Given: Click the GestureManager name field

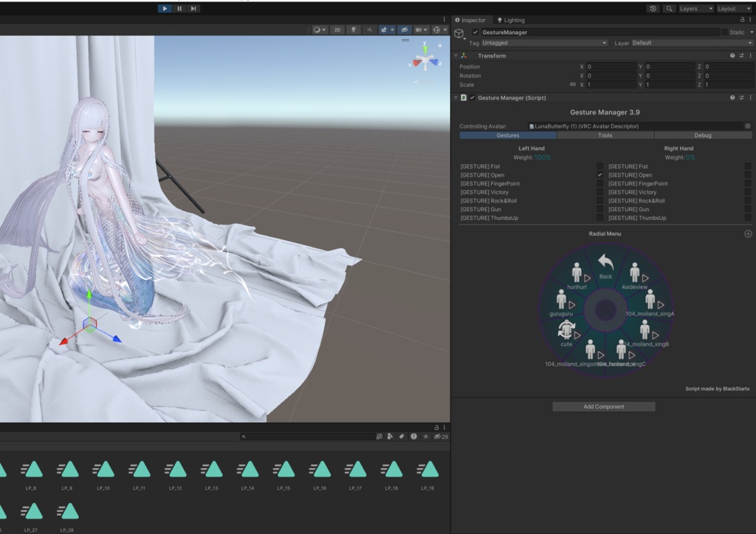Looking at the screenshot, I should pyautogui.click(x=599, y=32).
